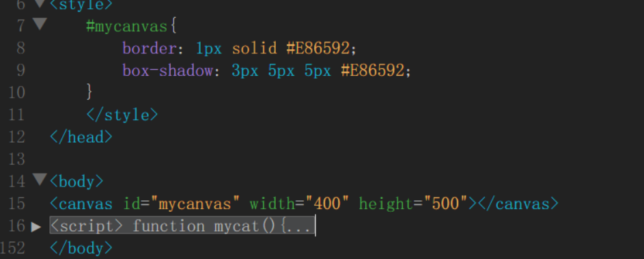Select line number 15 in gutter

click(17, 204)
